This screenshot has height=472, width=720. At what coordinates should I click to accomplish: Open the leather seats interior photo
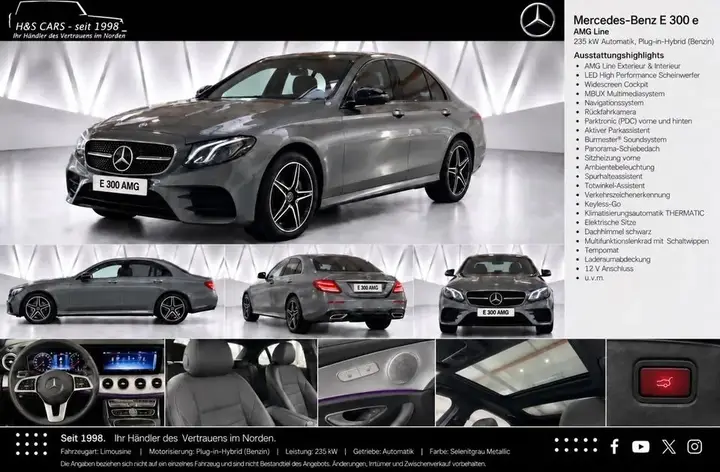242,383
